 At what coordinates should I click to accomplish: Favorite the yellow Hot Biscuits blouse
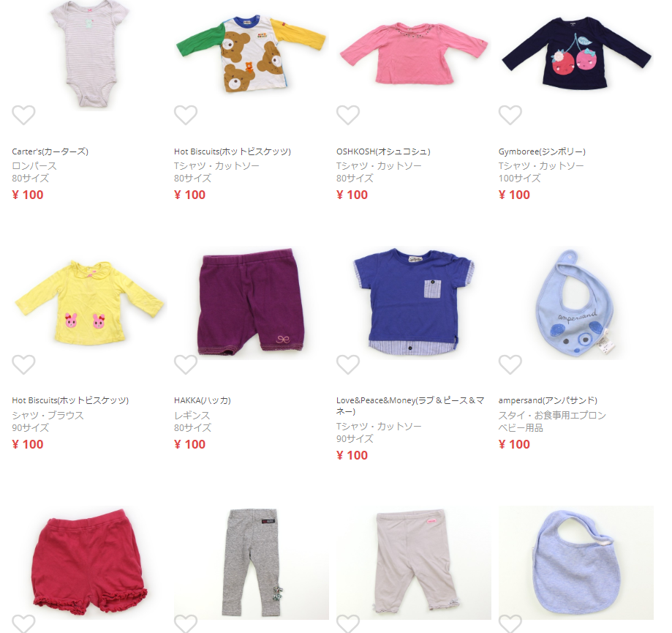point(23,364)
